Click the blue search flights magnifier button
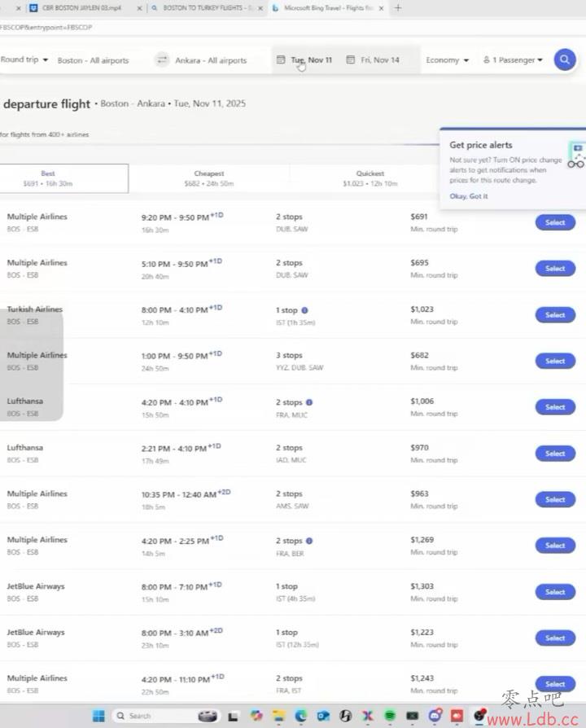The image size is (586, 728). click(x=564, y=59)
